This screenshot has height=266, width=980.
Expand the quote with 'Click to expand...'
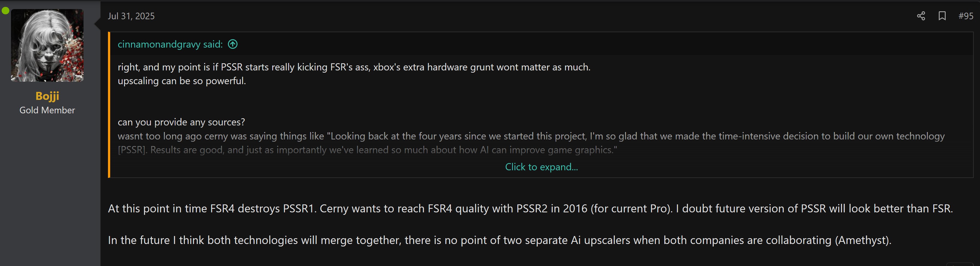541,167
